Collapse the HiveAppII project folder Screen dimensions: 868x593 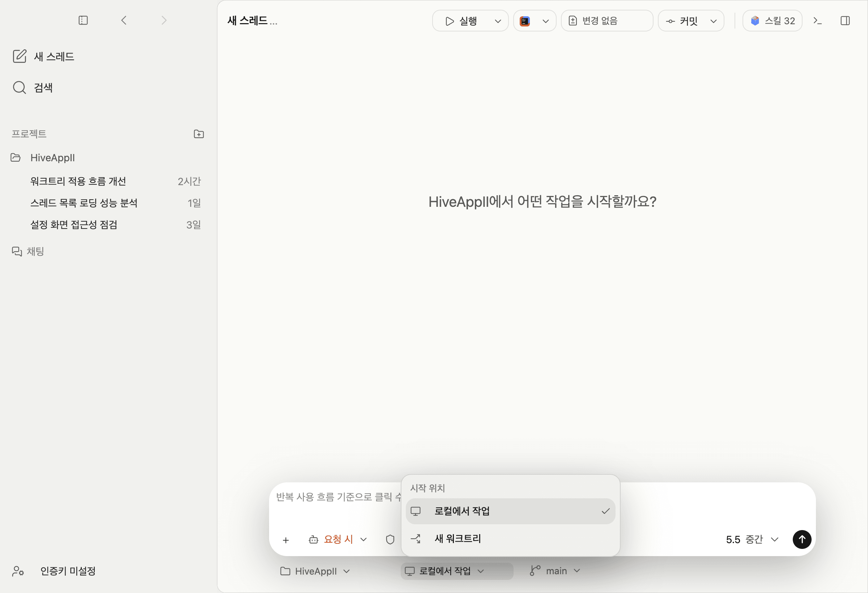click(x=15, y=158)
